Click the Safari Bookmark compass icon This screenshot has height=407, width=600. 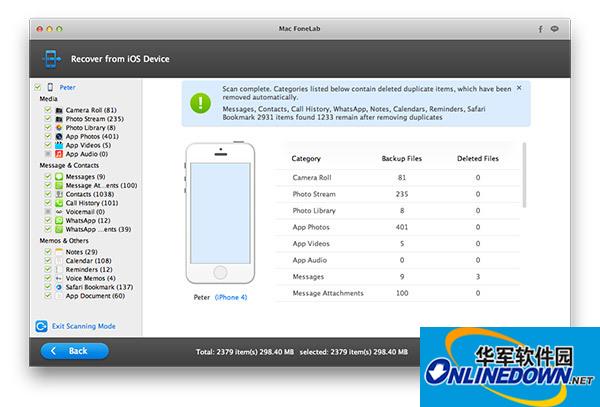coord(59,287)
